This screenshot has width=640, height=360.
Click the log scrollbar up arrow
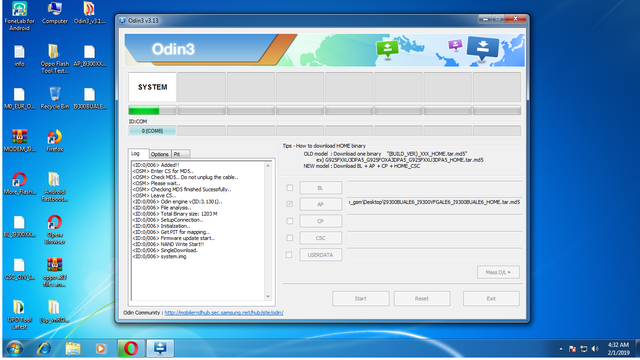pos(268,165)
